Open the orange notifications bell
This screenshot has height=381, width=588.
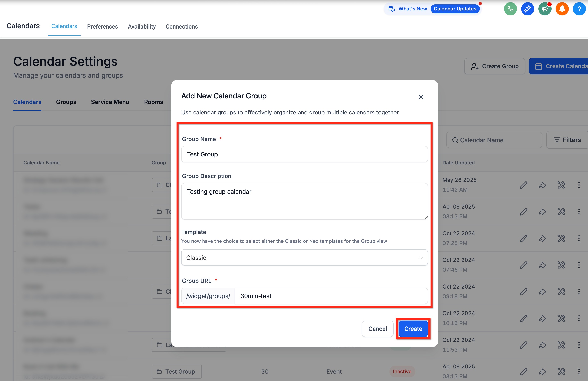562,9
